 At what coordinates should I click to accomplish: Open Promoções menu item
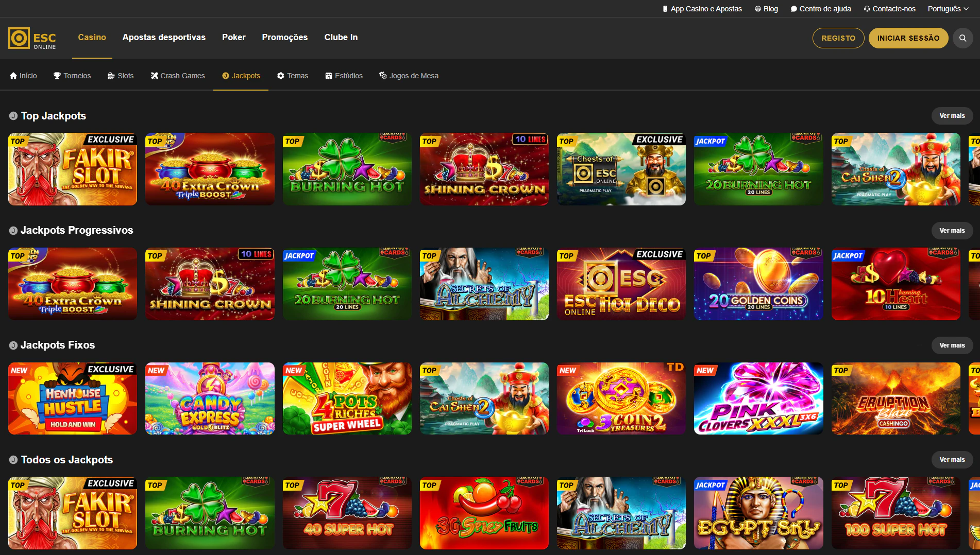pyautogui.click(x=284, y=37)
